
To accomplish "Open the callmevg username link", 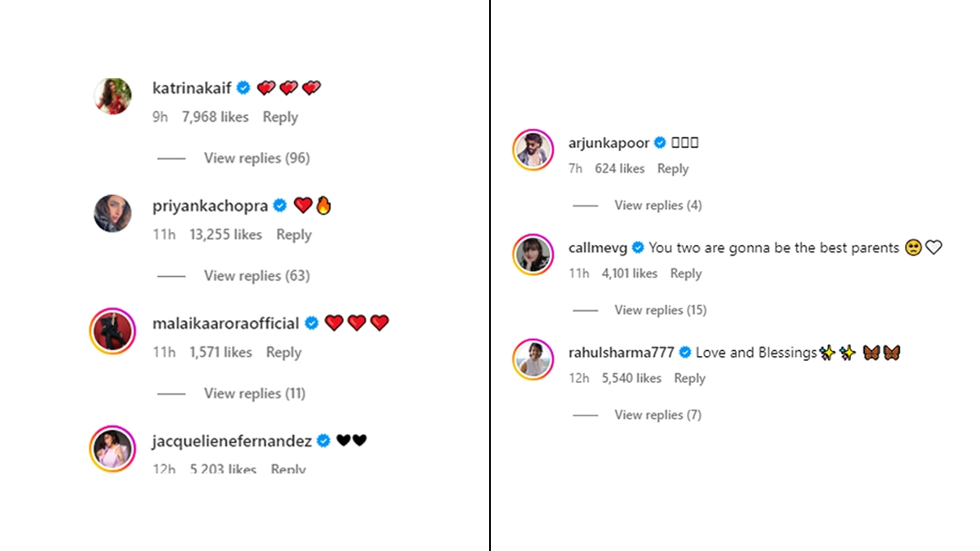I will [x=597, y=247].
